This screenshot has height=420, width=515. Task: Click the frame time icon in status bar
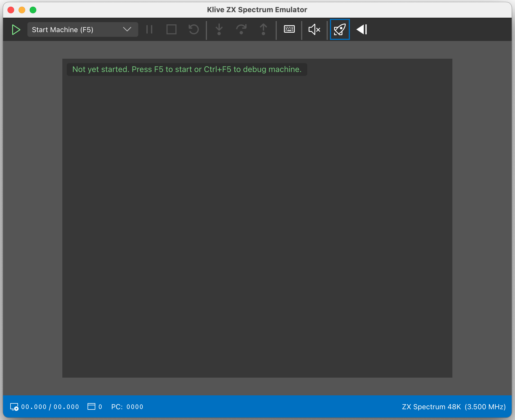coord(14,407)
